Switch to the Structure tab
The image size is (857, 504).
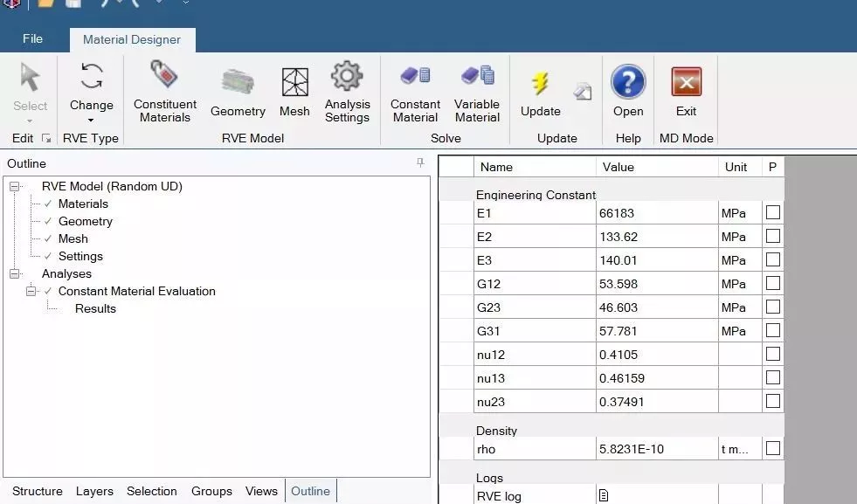coord(38,491)
